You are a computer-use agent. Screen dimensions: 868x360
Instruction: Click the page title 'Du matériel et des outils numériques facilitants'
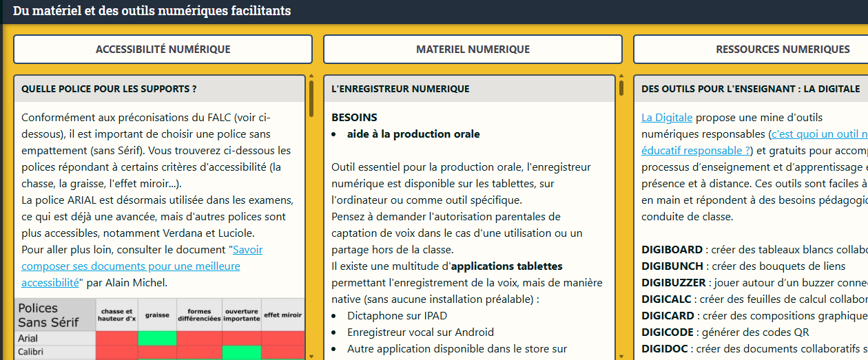point(152,11)
